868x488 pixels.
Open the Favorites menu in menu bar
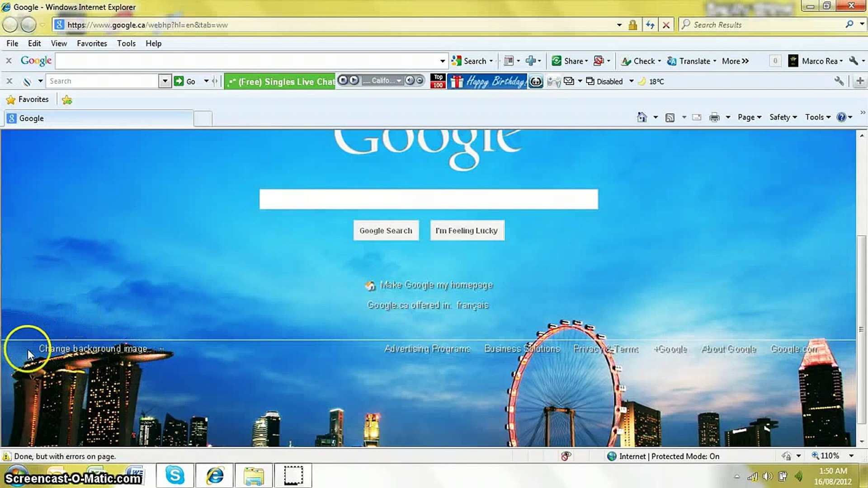tap(92, 43)
